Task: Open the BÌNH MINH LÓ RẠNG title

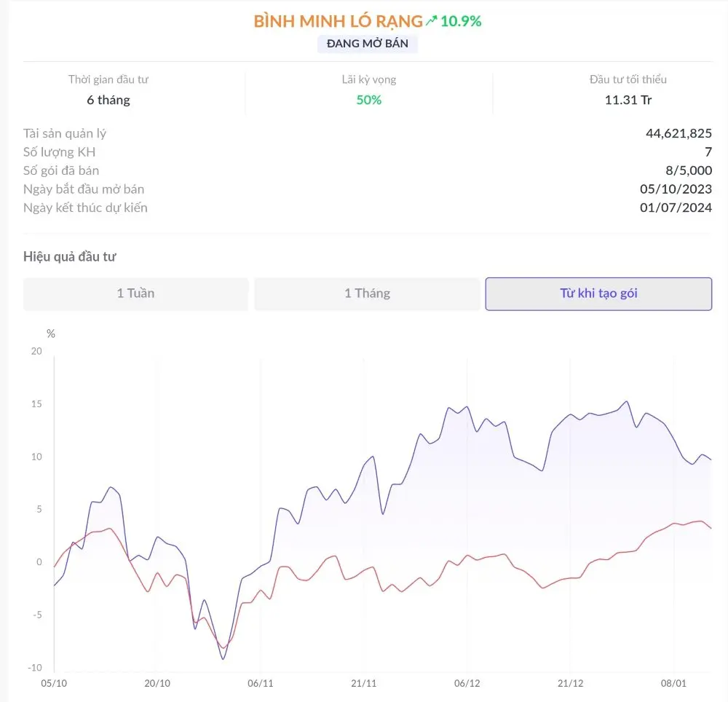Action: (338, 21)
